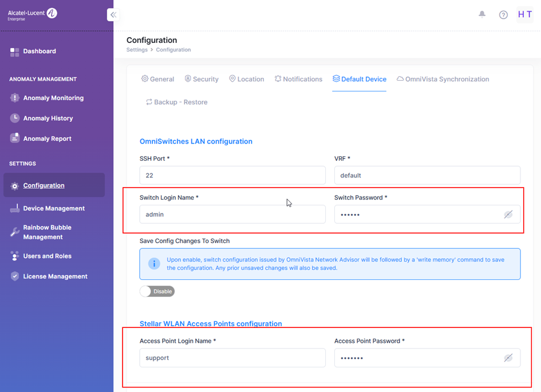Screen dimensions: 541x392
Task: Open Anomaly Monitoring page
Action: click(x=53, y=98)
